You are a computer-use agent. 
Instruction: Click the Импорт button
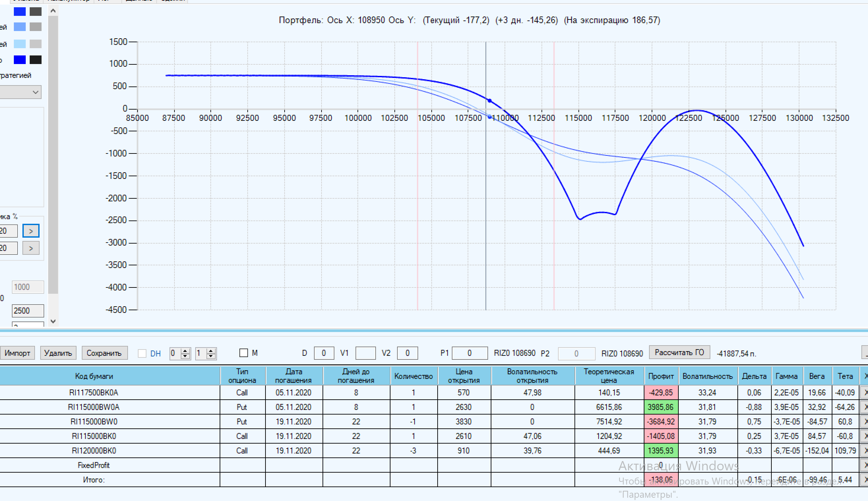tap(17, 353)
